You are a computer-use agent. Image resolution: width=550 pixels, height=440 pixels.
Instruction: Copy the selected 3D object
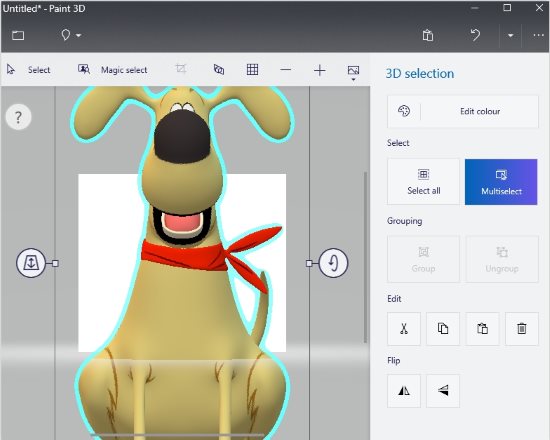click(443, 329)
